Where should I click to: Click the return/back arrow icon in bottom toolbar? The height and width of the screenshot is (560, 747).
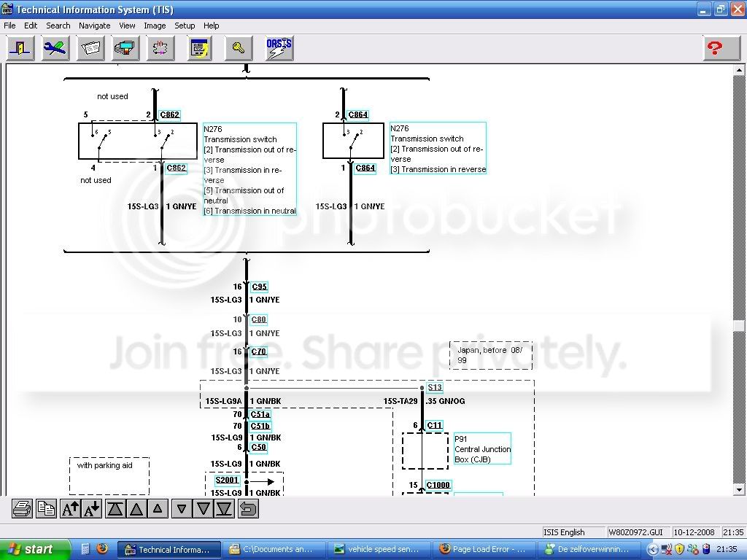pos(248,509)
